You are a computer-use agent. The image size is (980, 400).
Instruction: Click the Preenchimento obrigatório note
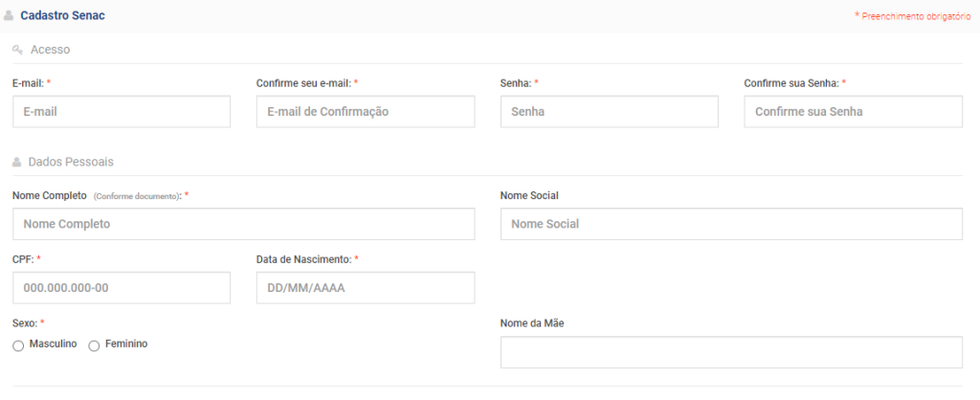[x=912, y=16]
